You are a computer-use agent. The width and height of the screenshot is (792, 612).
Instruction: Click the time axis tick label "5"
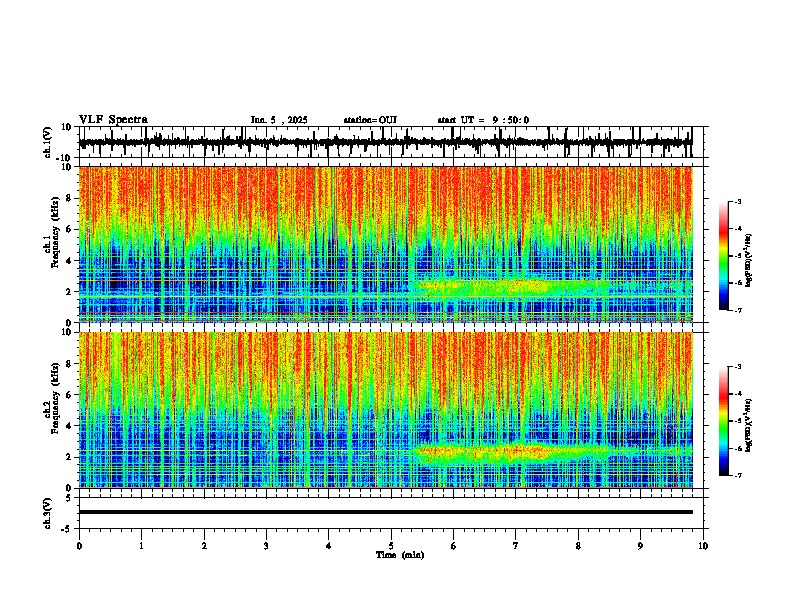(x=391, y=546)
